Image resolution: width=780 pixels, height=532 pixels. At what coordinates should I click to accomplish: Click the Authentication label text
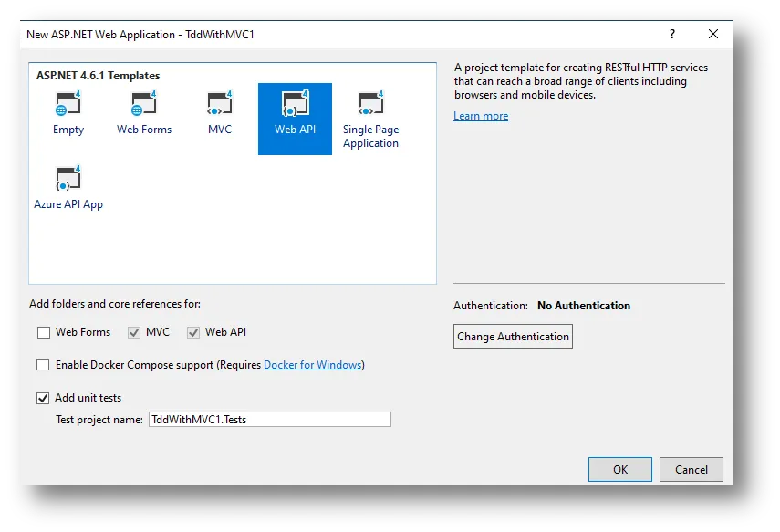491,306
